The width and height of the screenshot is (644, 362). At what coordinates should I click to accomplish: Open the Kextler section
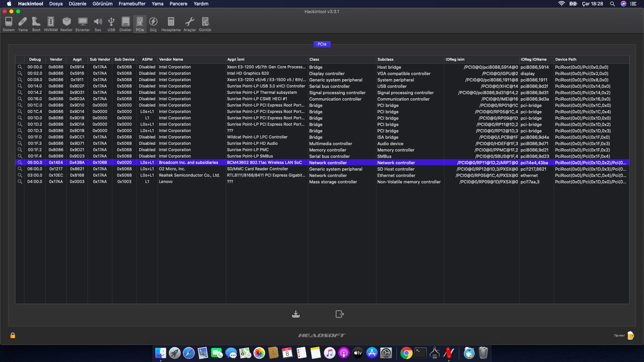point(66,24)
